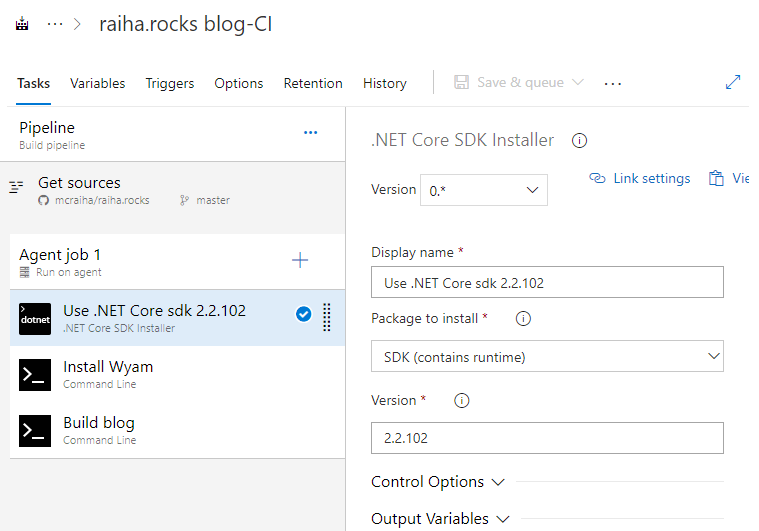The height and width of the screenshot is (531, 759).
Task: Click the branch icon beside master
Action: 184,200
